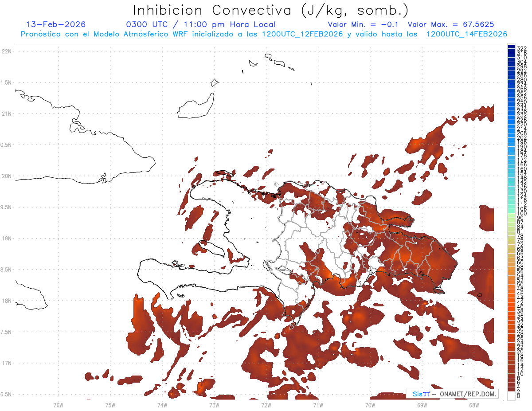Viewport: 532px width, 411px height.
Task: Click the darkest blue swatch at the top of the color scale
Action: point(511,47)
